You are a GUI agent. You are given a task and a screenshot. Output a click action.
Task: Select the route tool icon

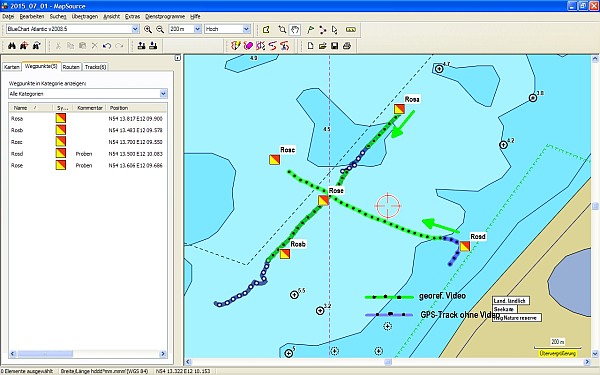tap(323, 29)
